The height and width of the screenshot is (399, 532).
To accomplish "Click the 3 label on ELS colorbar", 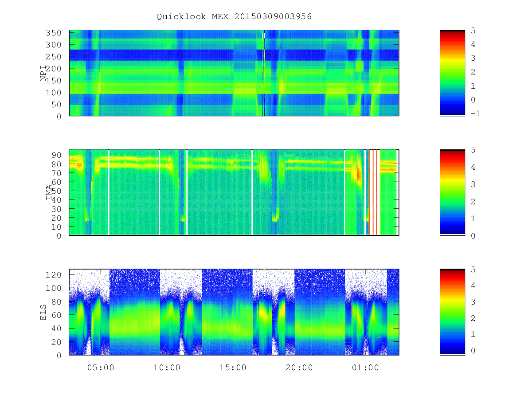I will click(473, 302).
